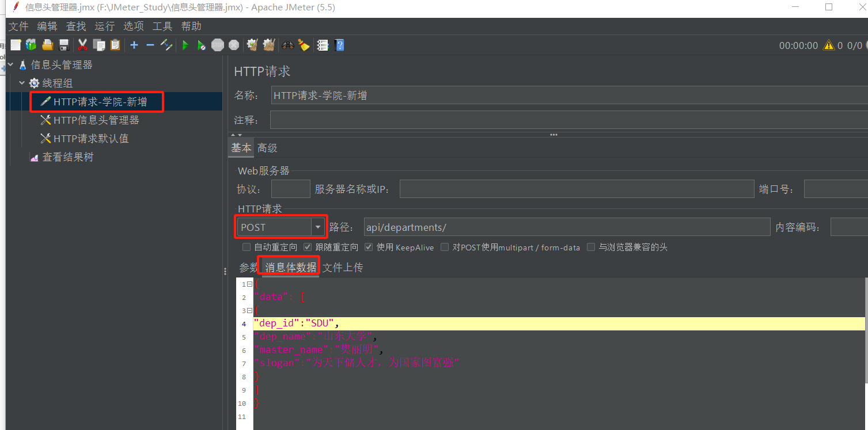Switch to the 文件上传 tab
This screenshot has width=868, height=430.
[343, 267]
